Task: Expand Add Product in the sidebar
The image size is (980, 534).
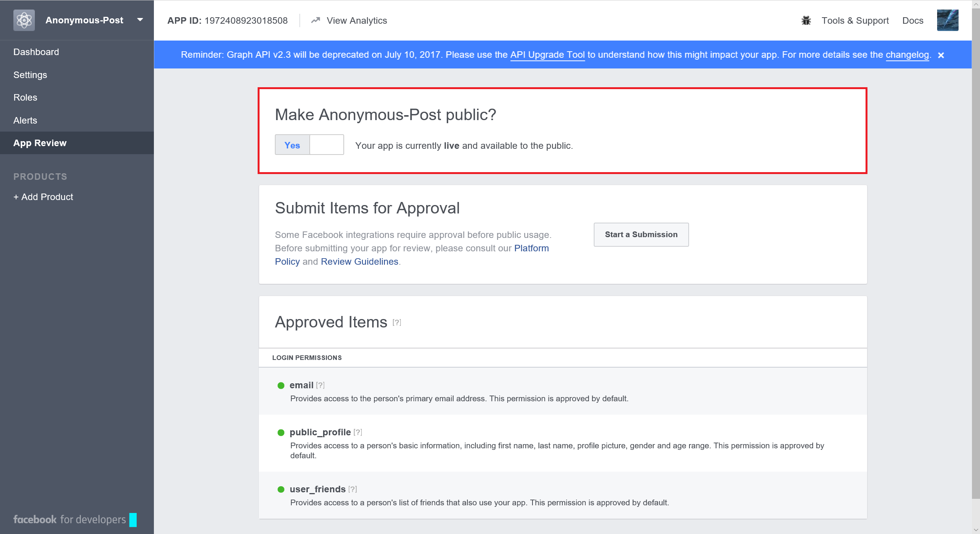Action: 43,197
